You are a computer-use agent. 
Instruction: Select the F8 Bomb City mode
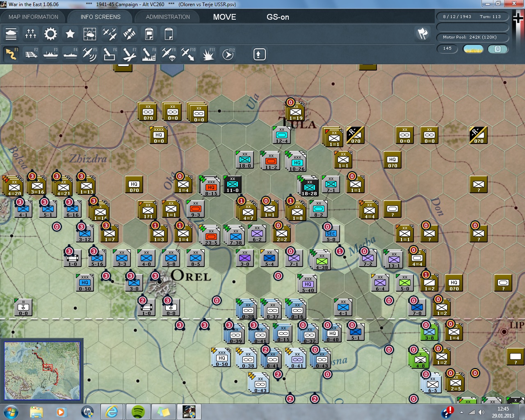149,54
